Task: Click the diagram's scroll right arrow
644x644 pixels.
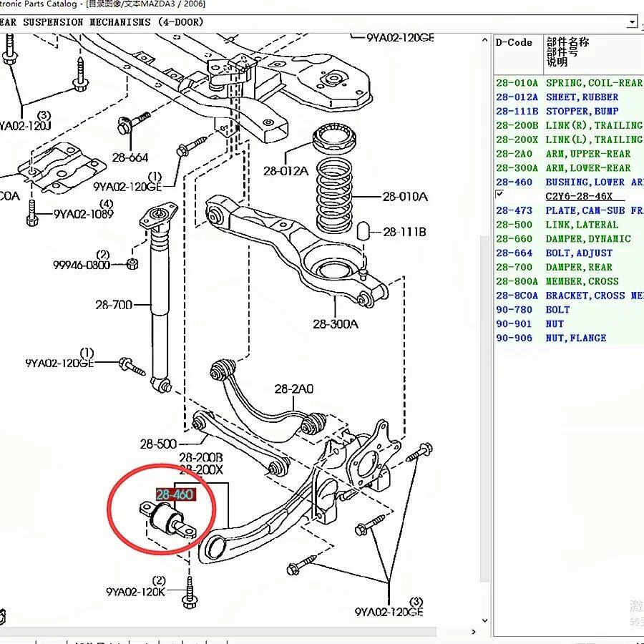Action: tap(475, 633)
